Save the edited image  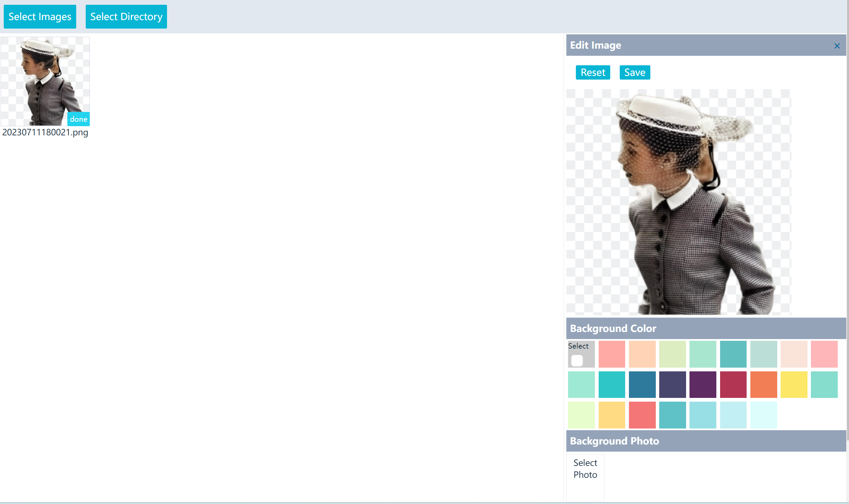634,72
